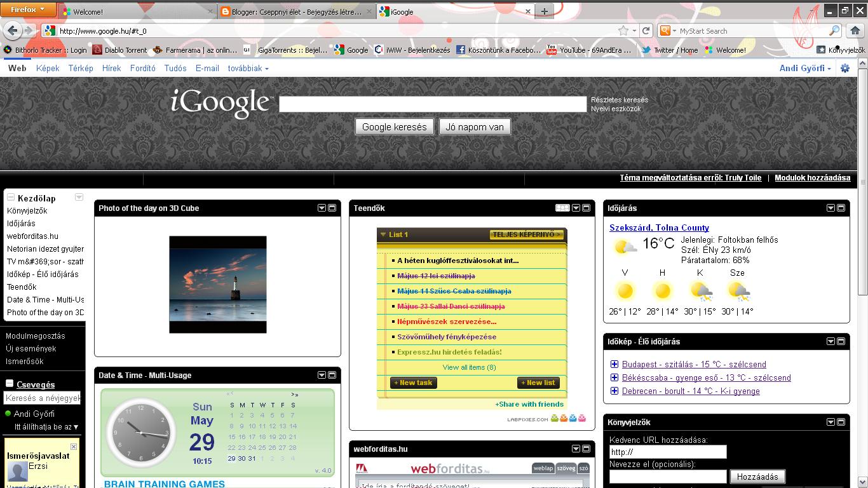The width and height of the screenshot is (868, 488).
Task: Open Bithorlo Tracker Login bookmark
Action: tap(45, 50)
